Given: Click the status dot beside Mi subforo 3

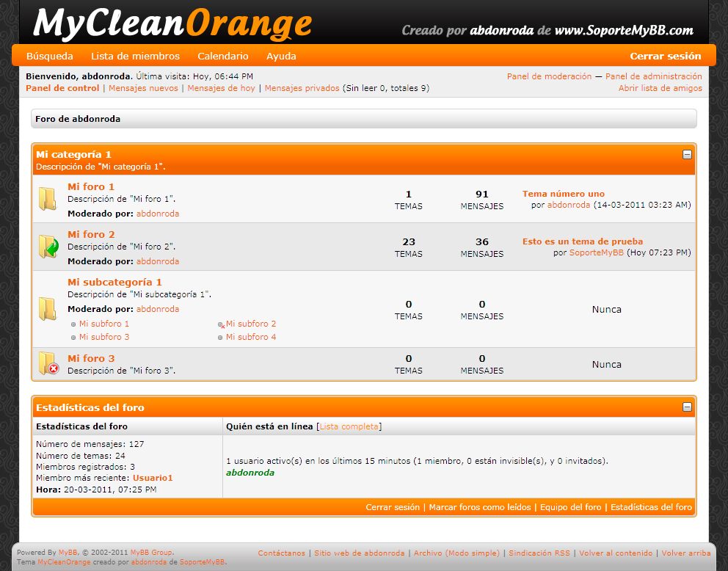Looking at the screenshot, I should pyautogui.click(x=73, y=338).
